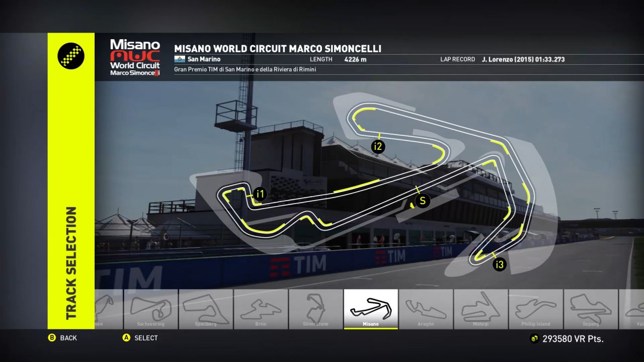Click the VR Points cube icon

tap(534, 339)
